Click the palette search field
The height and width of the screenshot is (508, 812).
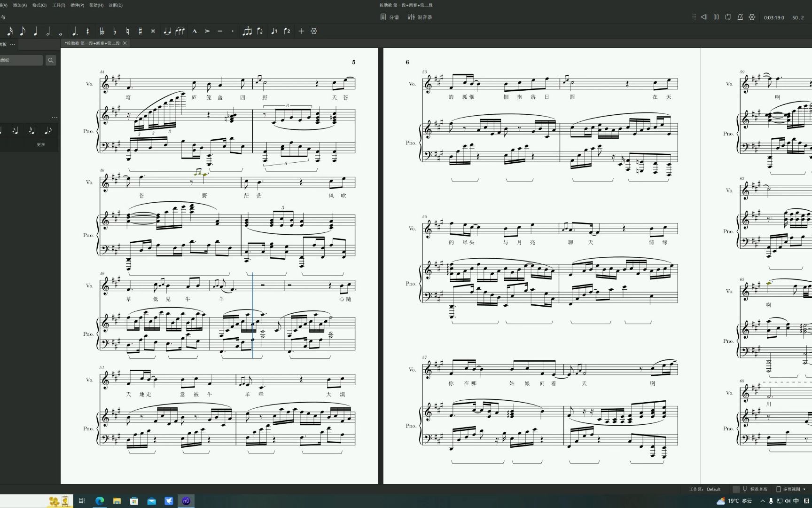pyautogui.click(x=21, y=60)
